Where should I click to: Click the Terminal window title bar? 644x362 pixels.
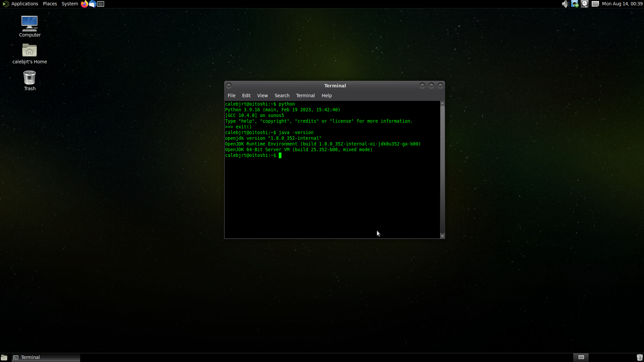[335, 85]
